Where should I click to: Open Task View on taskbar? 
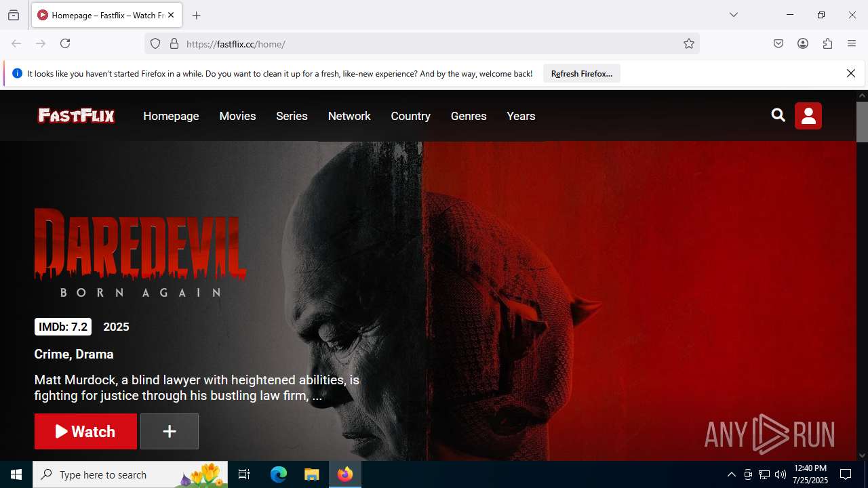244,474
